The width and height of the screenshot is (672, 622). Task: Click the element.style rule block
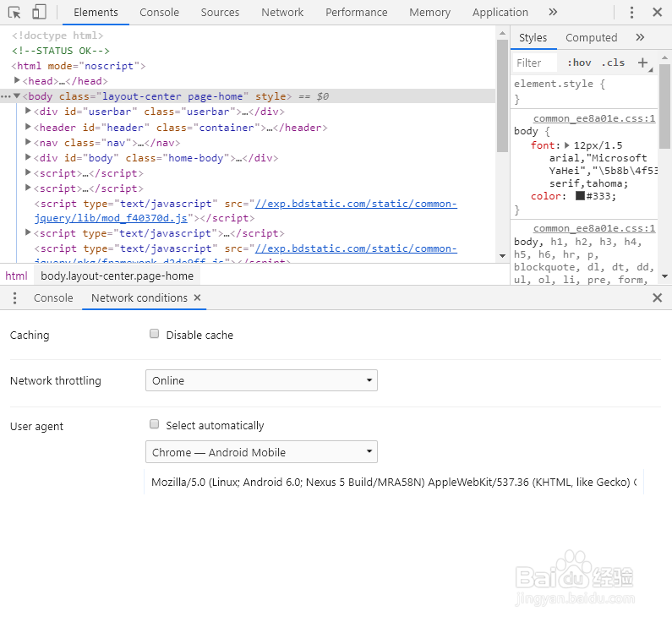[x=585, y=91]
